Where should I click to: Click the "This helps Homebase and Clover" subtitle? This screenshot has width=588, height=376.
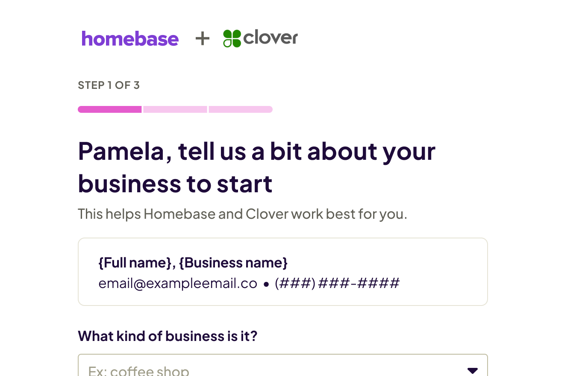[x=242, y=214]
